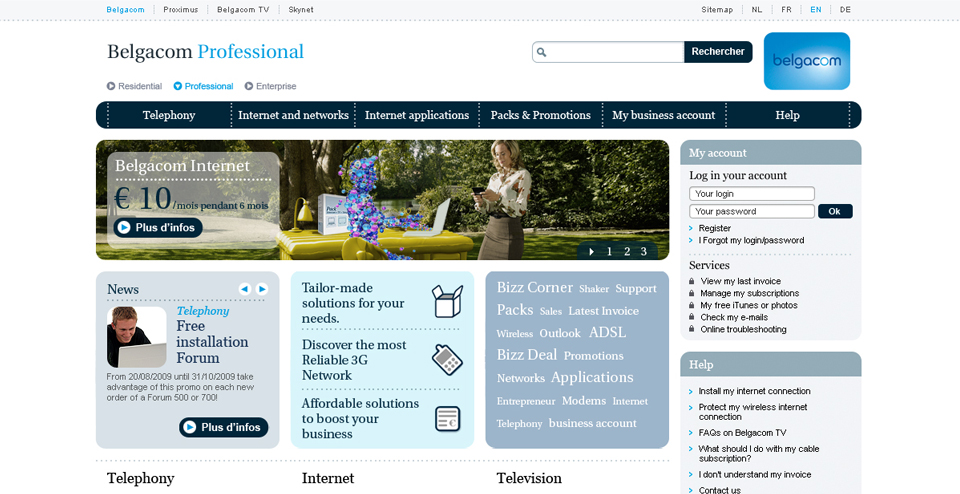Switch the language to FR
Viewport: 960px width, 494px height.
pyautogui.click(x=786, y=10)
